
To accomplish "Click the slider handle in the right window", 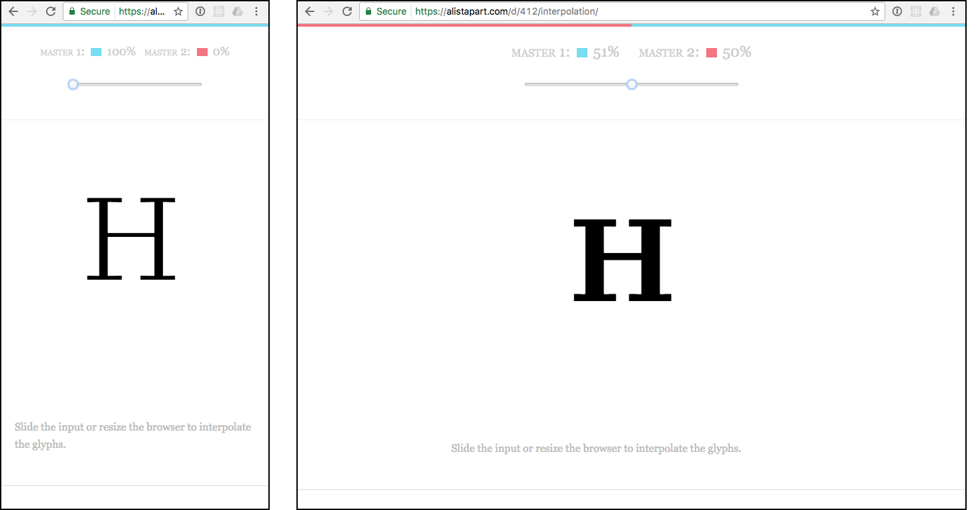I will coord(632,84).
